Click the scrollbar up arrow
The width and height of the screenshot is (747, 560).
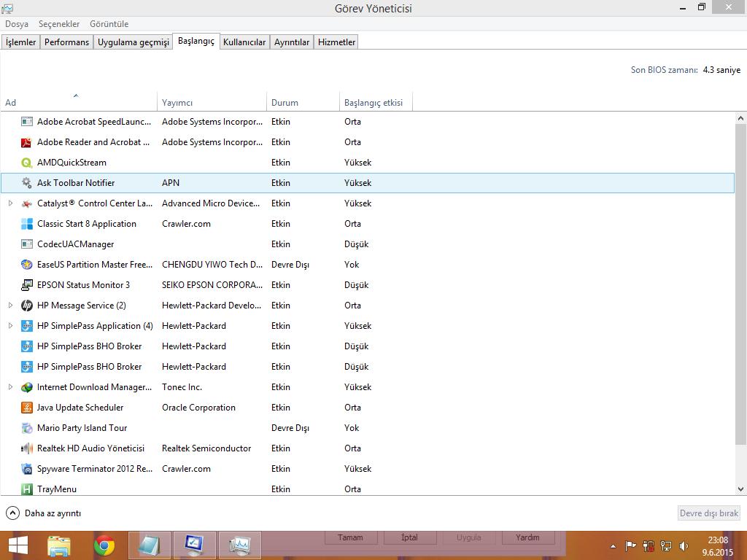(x=740, y=118)
